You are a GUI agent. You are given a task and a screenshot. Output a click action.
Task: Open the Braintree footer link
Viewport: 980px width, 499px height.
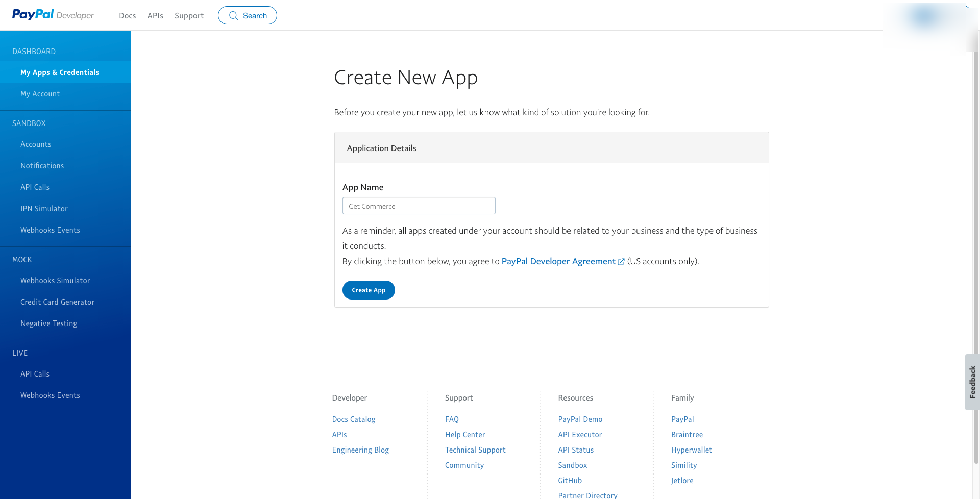coord(687,435)
